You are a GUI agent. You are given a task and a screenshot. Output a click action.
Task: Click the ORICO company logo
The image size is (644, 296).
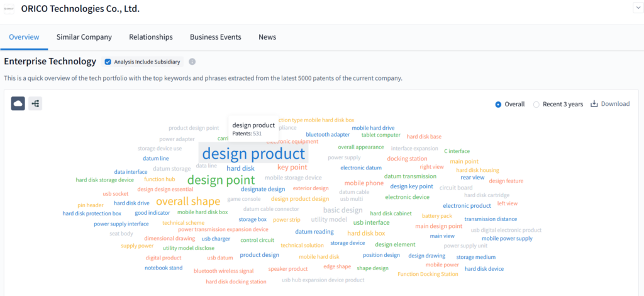[x=9, y=9]
